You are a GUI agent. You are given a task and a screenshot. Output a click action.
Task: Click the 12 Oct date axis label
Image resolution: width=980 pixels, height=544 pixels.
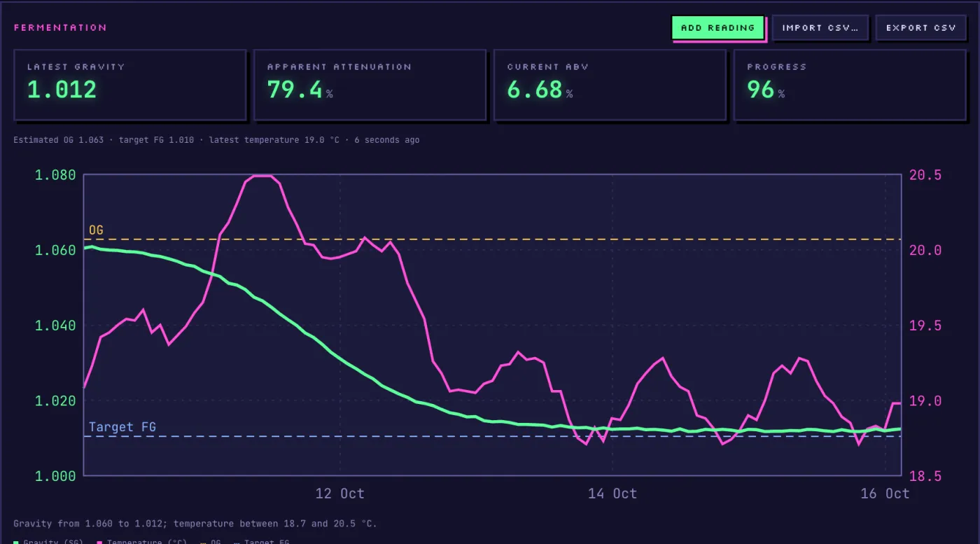340,494
